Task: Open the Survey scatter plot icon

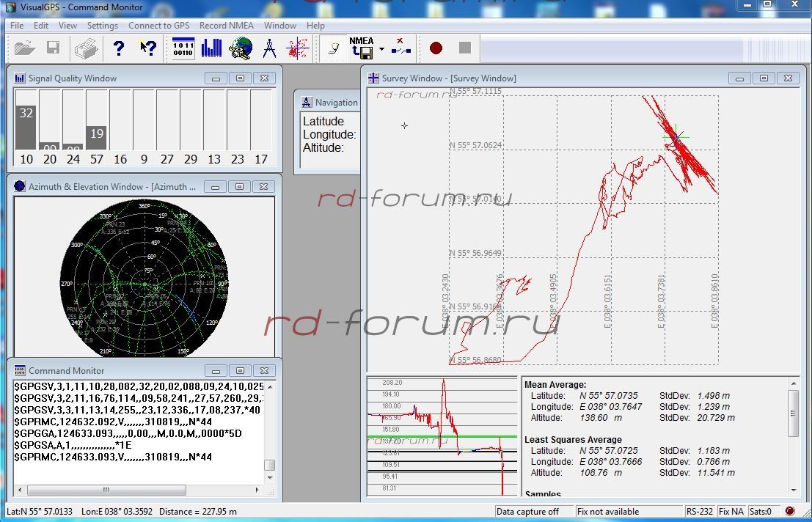Action: pyautogui.click(x=297, y=48)
